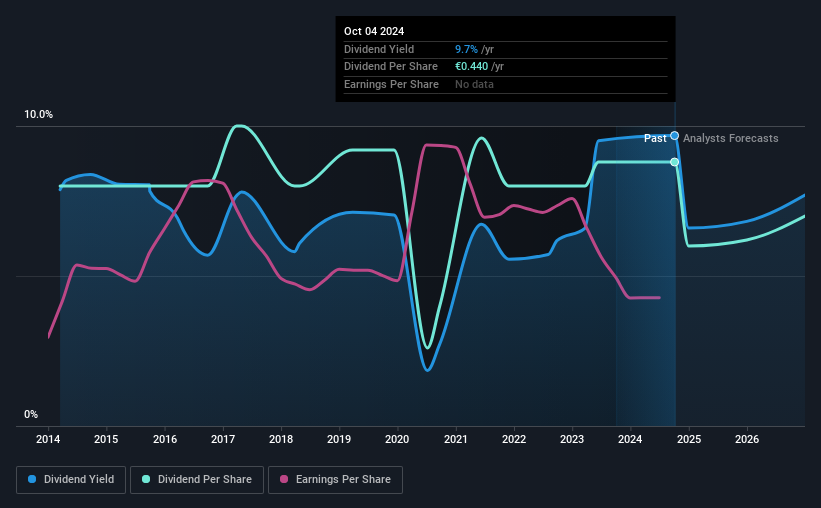The image size is (821, 508).
Task: Click the pink Earnings Per Share legend dot
Action: 284,479
